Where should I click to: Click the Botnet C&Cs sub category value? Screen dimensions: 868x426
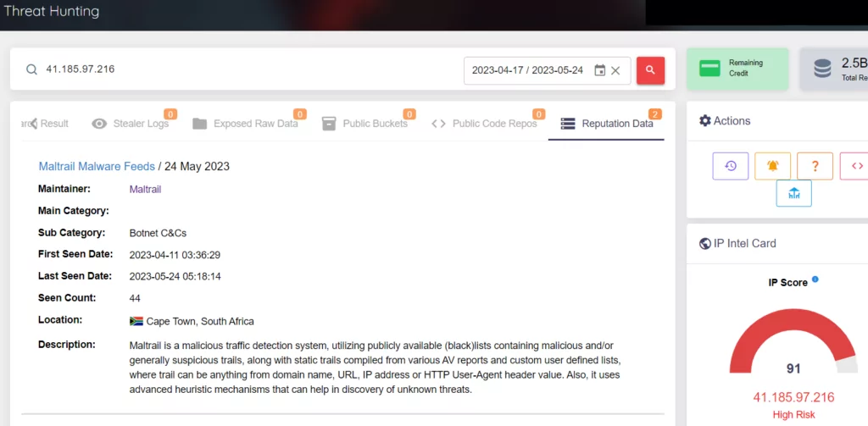[x=158, y=233]
